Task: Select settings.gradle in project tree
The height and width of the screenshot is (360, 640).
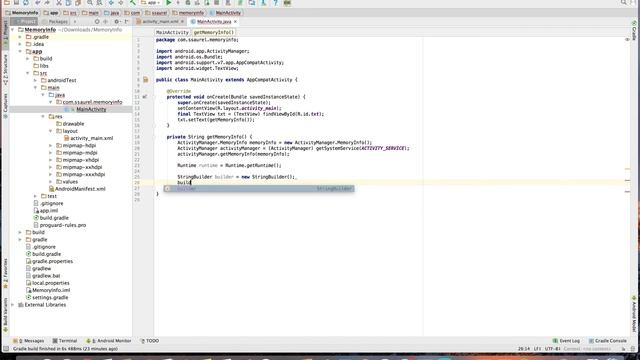Action: point(47,298)
